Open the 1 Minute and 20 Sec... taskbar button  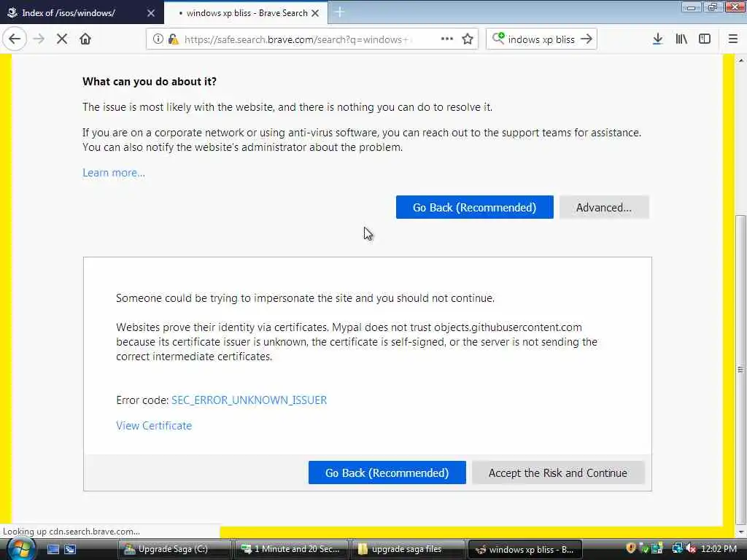click(x=292, y=549)
